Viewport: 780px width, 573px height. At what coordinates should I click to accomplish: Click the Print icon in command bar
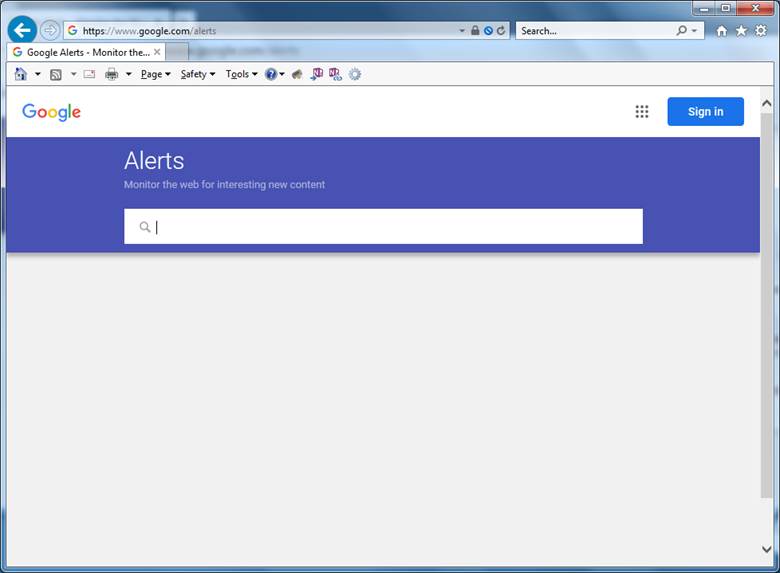111,74
